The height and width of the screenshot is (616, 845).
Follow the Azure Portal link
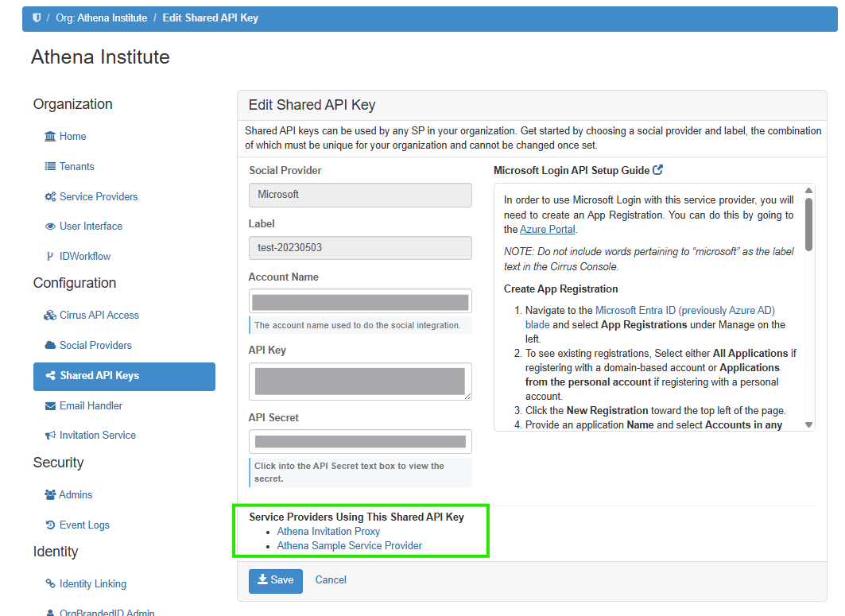tap(547, 230)
